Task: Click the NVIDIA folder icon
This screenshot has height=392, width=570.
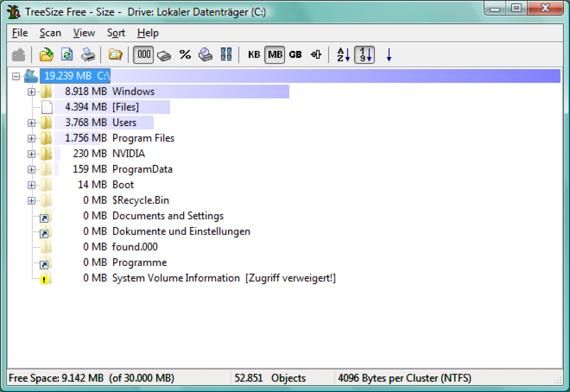Action: coord(46,154)
